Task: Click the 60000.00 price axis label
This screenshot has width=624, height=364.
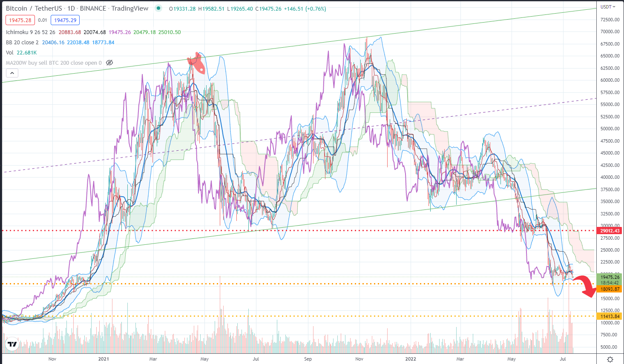Action: pyautogui.click(x=610, y=80)
